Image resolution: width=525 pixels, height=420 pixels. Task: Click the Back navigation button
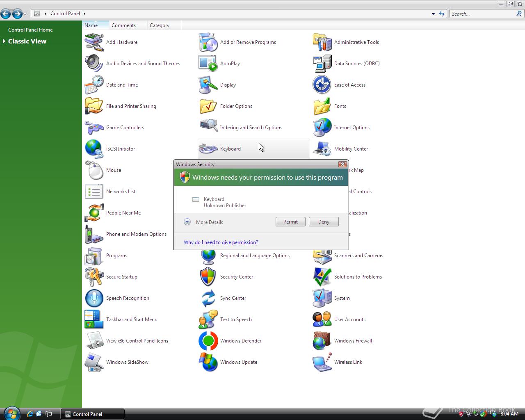(x=6, y=14)
